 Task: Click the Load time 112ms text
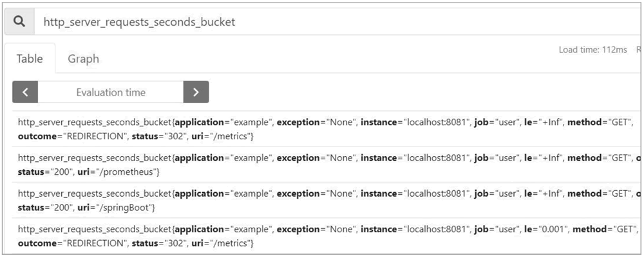(592, 50)
